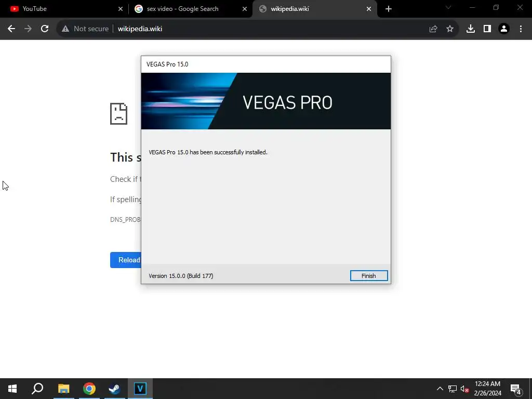Open Steam from the taskbar
Image resolution: width=532 pixels, height=399 pixels.
[114, 389]
